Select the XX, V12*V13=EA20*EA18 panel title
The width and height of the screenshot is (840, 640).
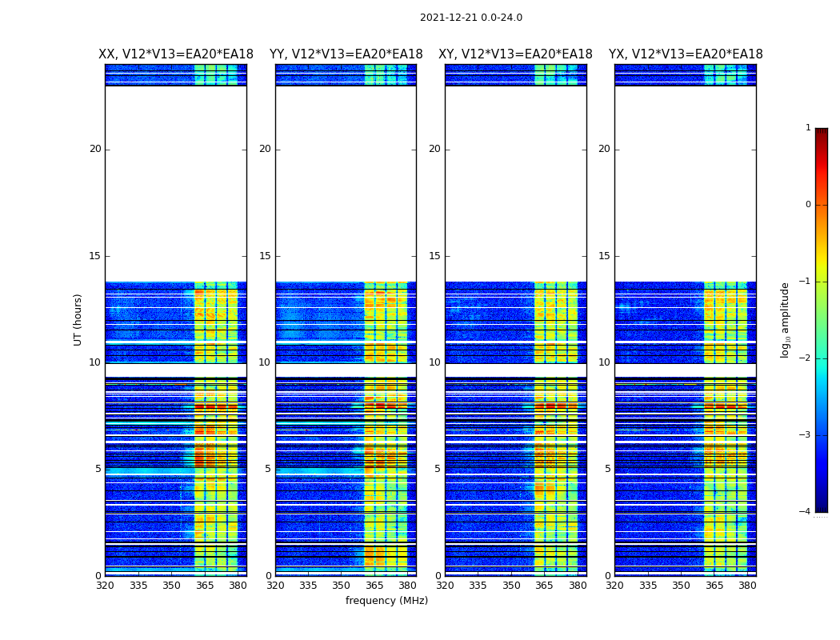coord(176,54)
